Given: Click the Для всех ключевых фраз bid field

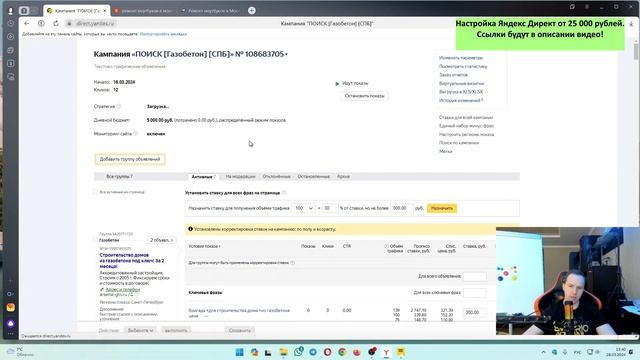Looking at the screenshot, I should coord(475,293).
